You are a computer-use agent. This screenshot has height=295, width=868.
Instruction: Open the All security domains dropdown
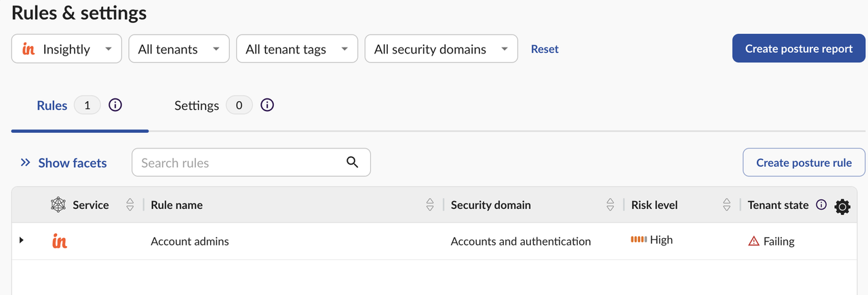click(441, 49)
